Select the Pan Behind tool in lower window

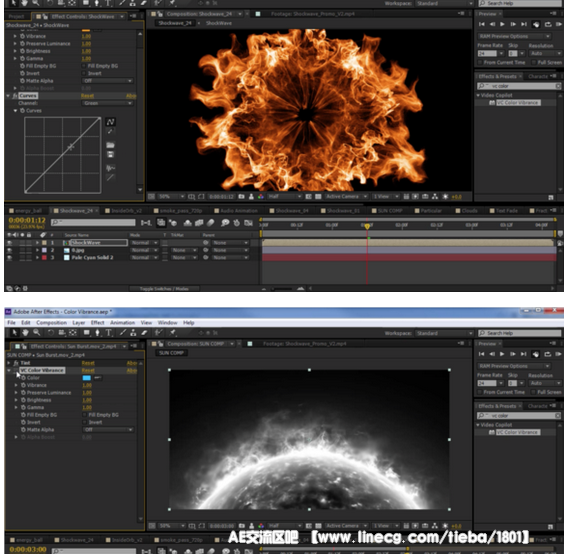tap(73, 332)
